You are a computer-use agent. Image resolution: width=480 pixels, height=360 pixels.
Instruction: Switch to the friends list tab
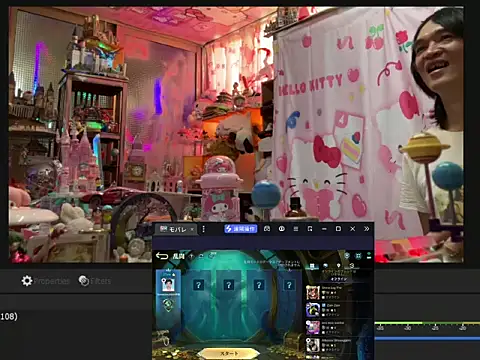click(312, 266)
